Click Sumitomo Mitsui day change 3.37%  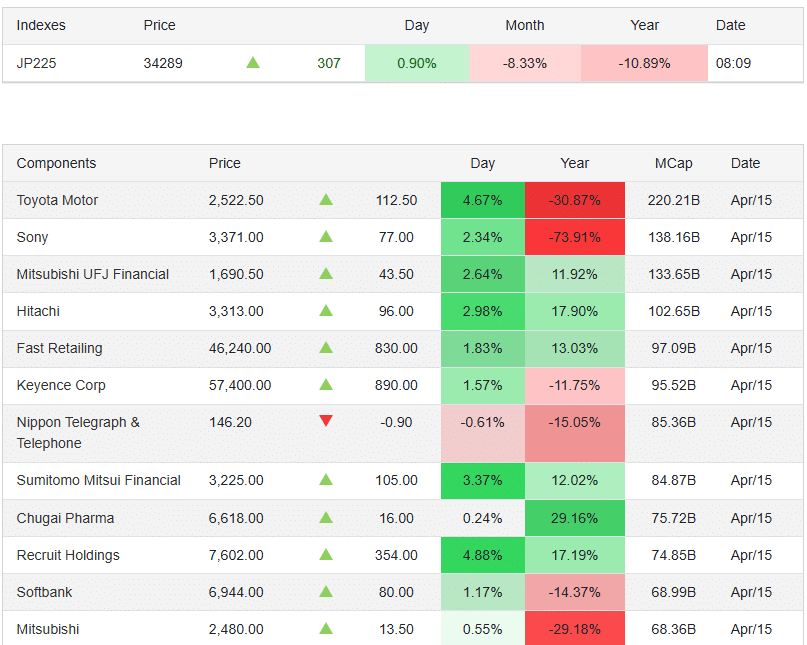point(483,480)
